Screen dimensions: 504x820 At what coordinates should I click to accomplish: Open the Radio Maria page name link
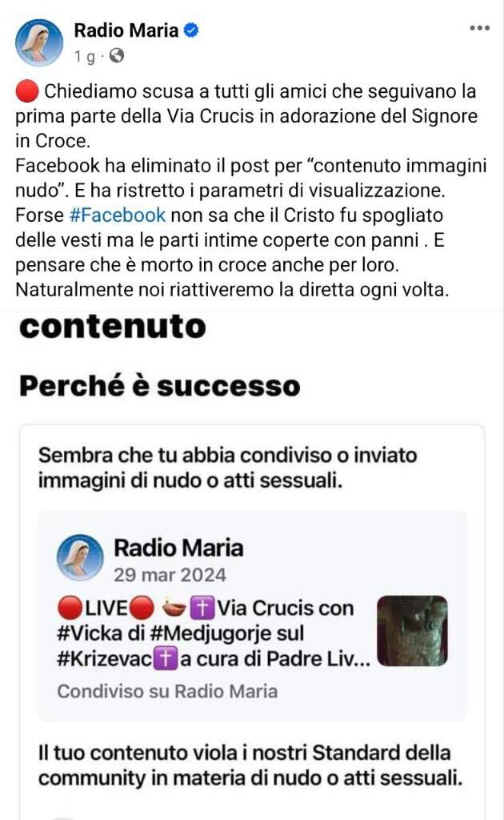(126, 30)
